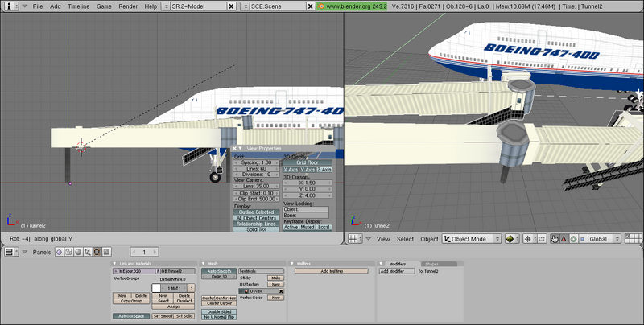This screenshot has height=325, width=644.
Task: Click the info window type icon
Action: point(10,6)
